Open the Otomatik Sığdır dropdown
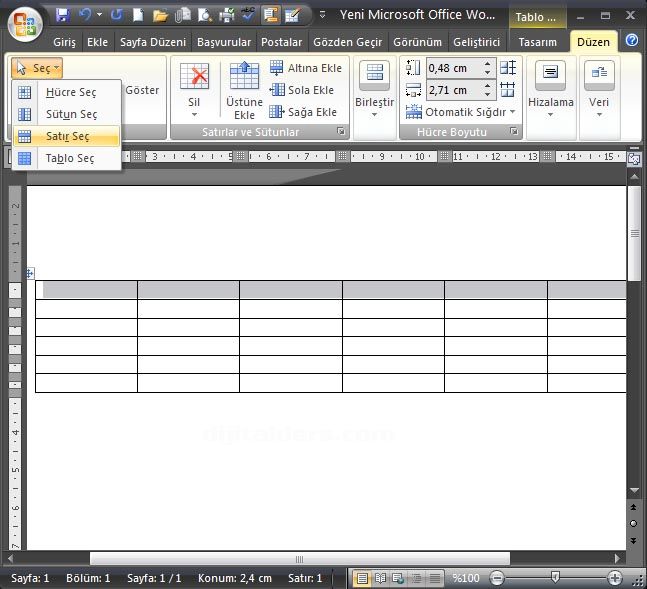The width and height of the screenshot is (647, 589). (460, 112)
